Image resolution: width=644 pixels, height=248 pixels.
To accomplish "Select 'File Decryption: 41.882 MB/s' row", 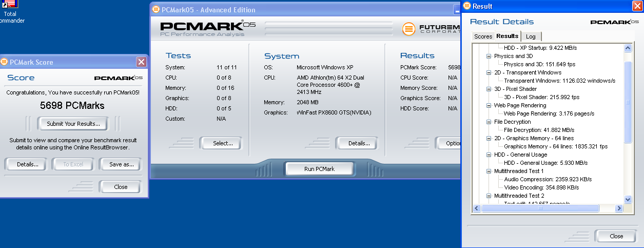I will click(x=539, y=130).
